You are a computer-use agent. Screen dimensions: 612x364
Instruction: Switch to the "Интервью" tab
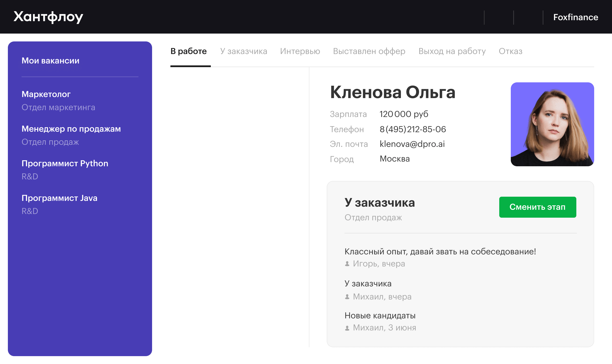point(300,51)
